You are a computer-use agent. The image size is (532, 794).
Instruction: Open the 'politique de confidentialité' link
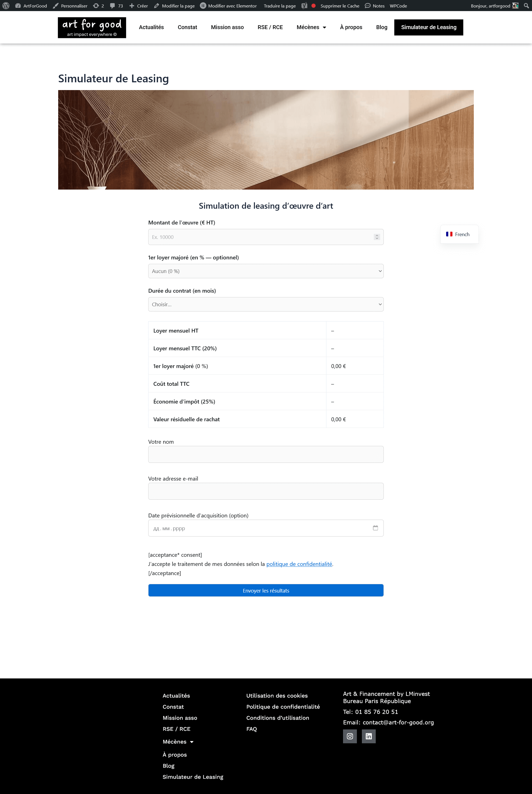tap(299, 564)
